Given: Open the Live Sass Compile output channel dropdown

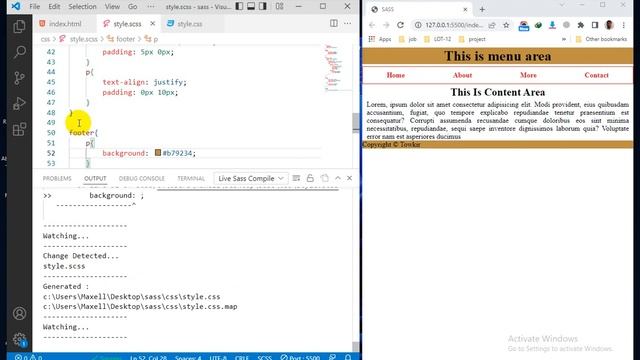Looking at the screenshot, I should pyautogui.click(x=251, y=178).
